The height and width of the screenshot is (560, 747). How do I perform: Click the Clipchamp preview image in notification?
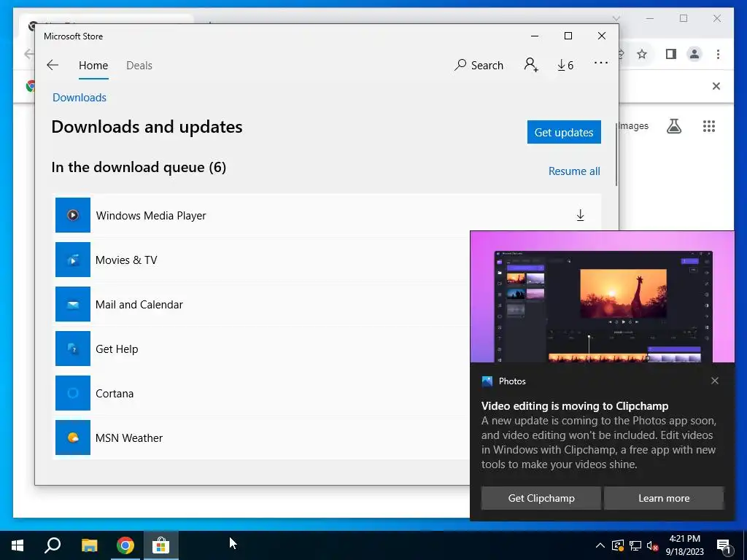click(602, 297)
